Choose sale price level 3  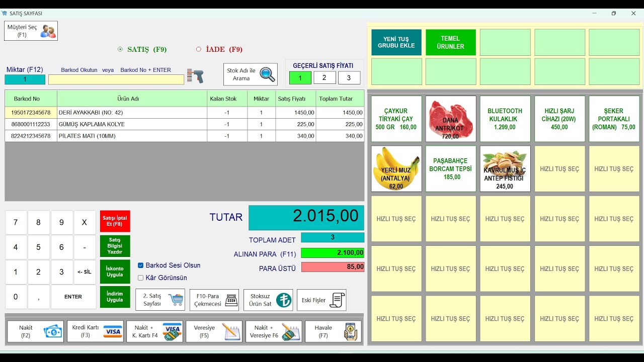(349, 78)
